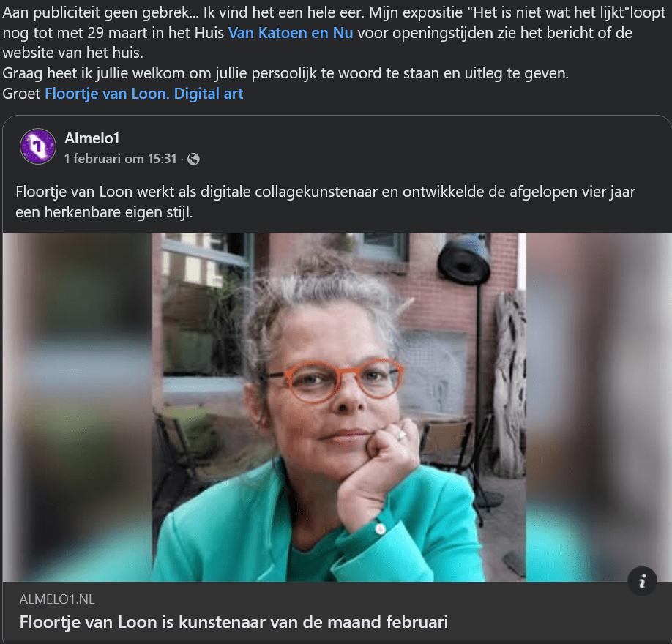672x644 pixels.
Task: Click the line website van het huis
Action: click(x=73, y=53)
